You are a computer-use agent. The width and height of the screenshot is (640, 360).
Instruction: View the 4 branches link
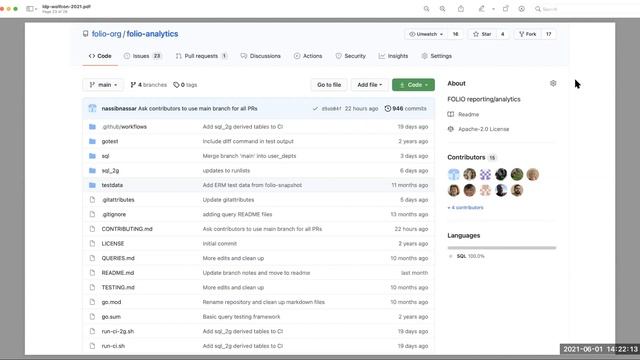[149, 85]
